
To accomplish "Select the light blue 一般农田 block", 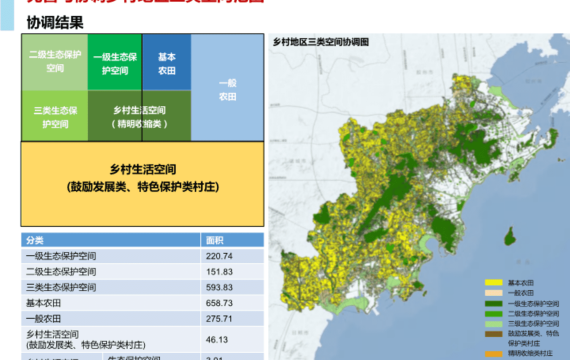I will 227,87.
